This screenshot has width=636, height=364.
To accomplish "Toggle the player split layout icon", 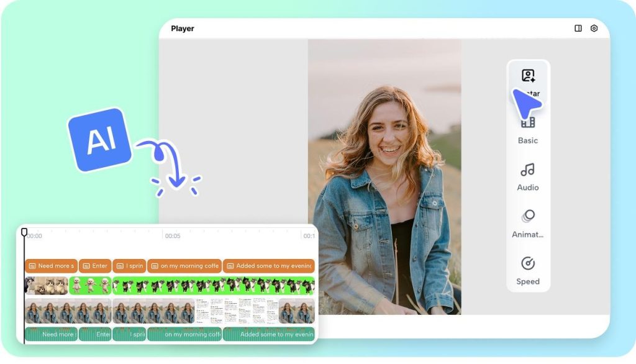I will click(578, 29).
